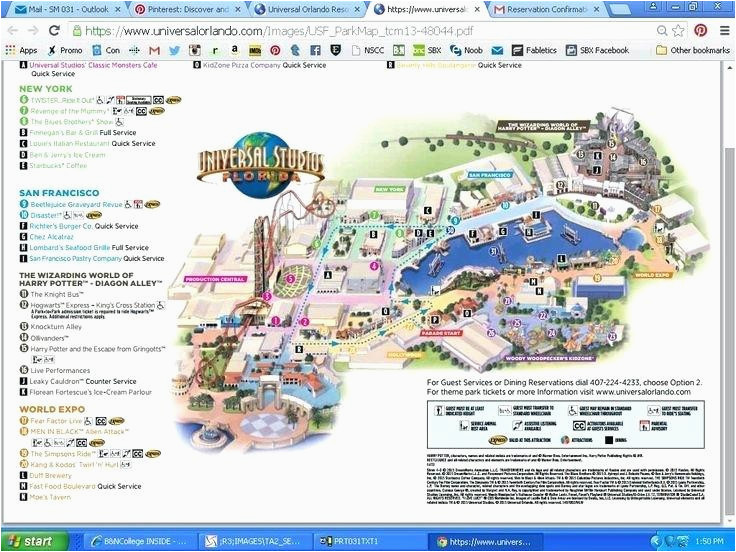Click the address bar URL field
Viewport: 736px width, 552px height.
pos(361,31)
